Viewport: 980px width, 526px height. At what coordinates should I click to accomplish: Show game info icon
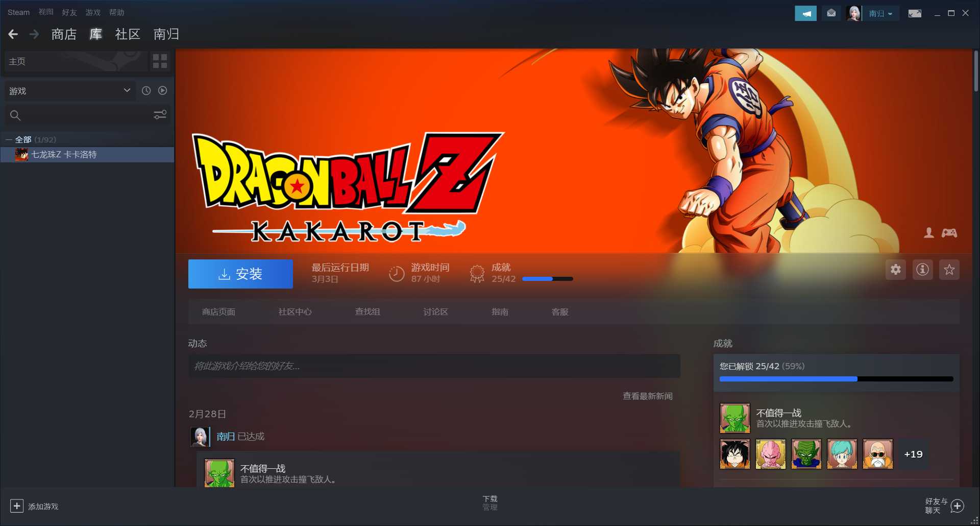[922, 269]
